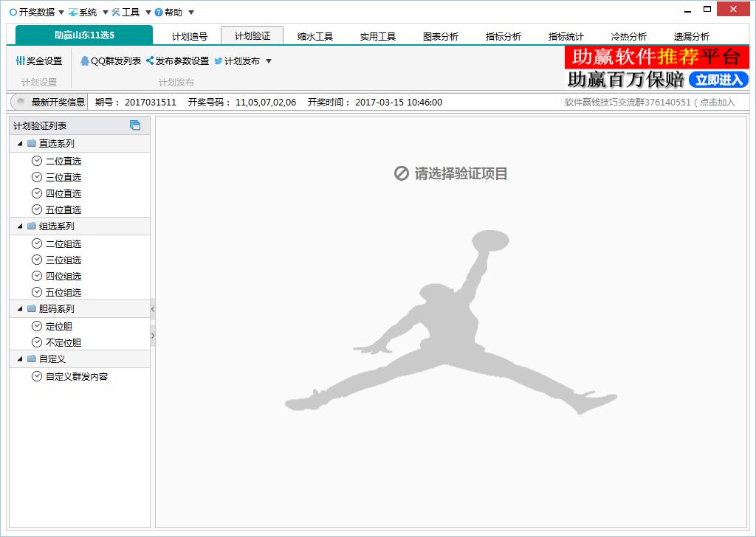
Task: Select 自定义群发内容 in the list
Action: (76, 376)
